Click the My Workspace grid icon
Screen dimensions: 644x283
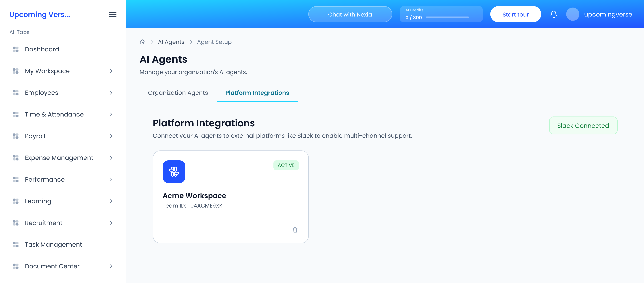point(16,71)
